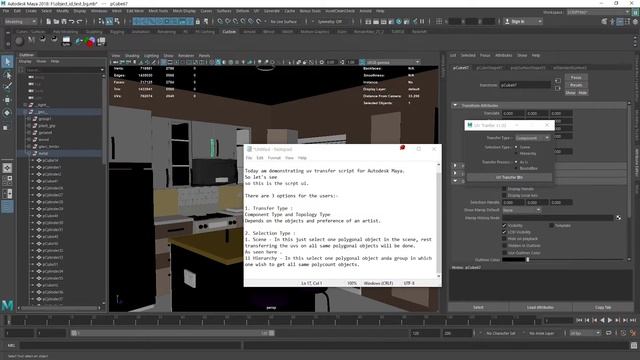
Task: Open Transfer Type dropdown in UV Transfer
Action: (x=532, y=138)
